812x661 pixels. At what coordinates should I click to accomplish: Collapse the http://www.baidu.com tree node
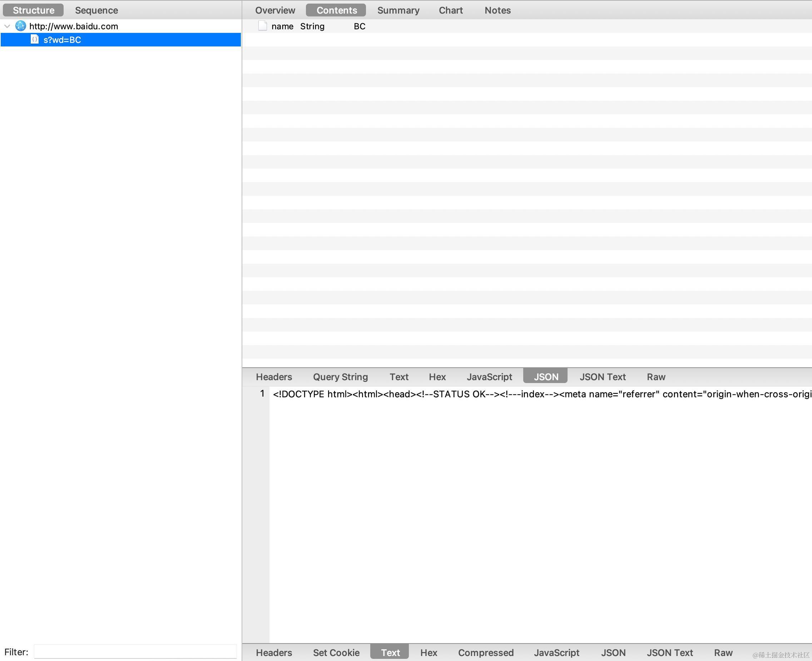7,26
